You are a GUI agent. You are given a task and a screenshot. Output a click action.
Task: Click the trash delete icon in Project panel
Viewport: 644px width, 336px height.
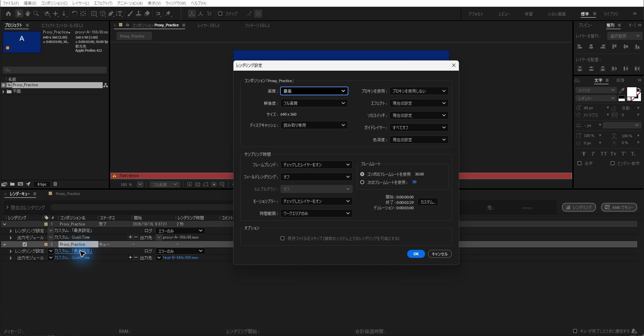point(55,184)
